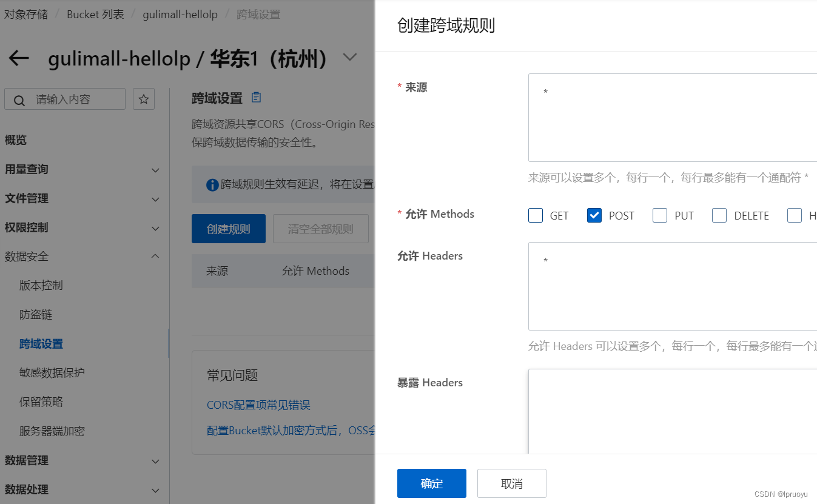Click the 来源 table column header
The height and width of the screenshot is (504, 817).
click(217, 271)
